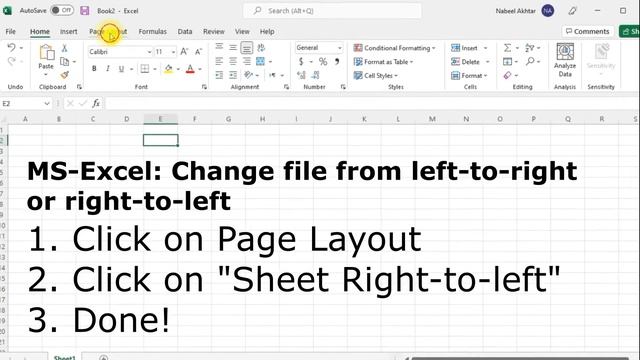The image size is (640, 360).
Task: Switch to the View tab
Action: pos(242,31)
